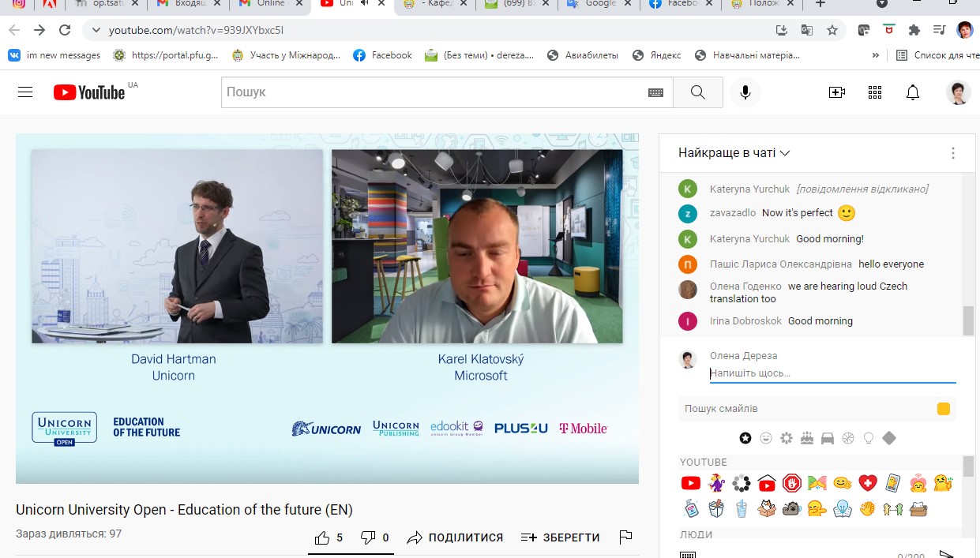Screen dimensions: 980x558
Task: Go to YouTube home via logo
Action: [89, 92]
